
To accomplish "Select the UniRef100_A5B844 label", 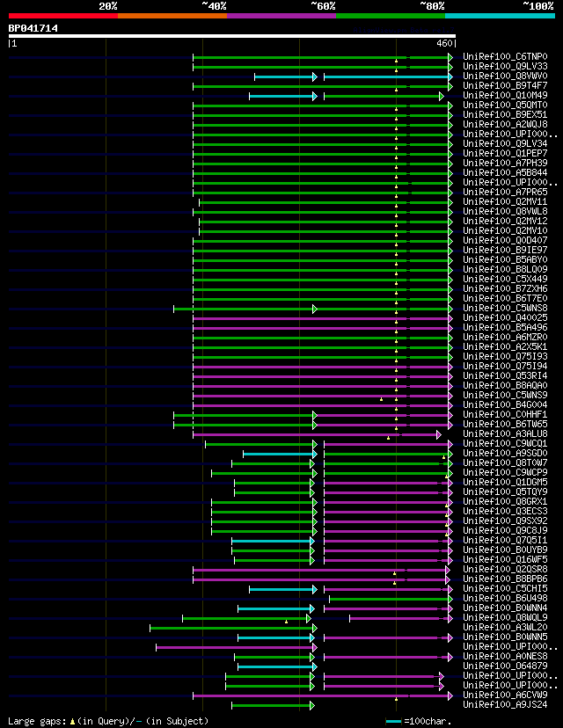I will click(x=505, y=172).
